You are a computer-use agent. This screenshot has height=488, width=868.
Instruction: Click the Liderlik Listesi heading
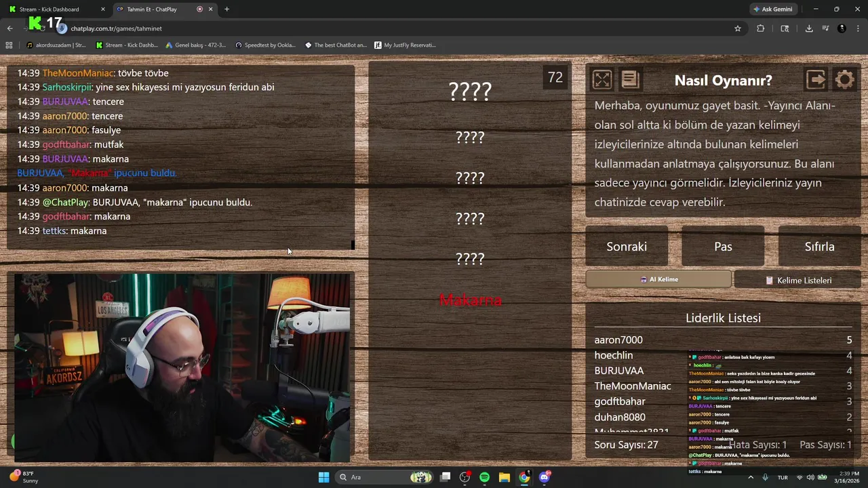[723, 318]
